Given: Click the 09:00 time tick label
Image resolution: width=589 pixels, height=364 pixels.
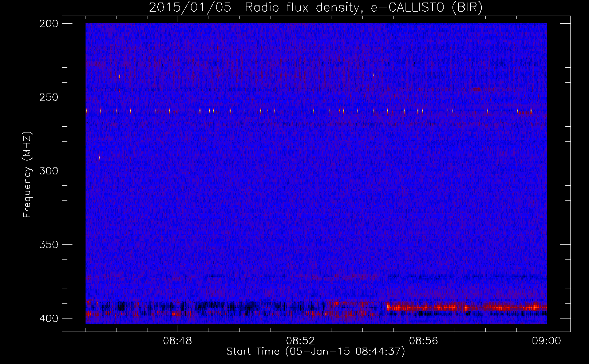Looking at the screenshot, I should click(x=546, y=341).
